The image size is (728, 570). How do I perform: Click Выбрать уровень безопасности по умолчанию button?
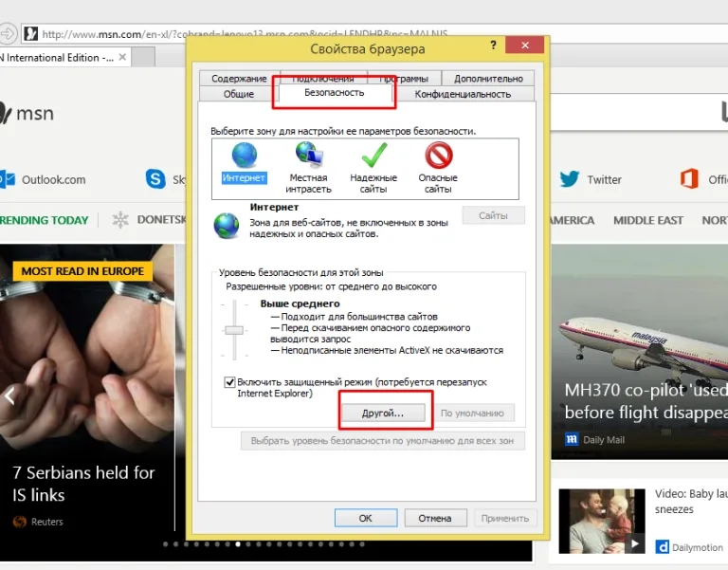pos(383,441)
